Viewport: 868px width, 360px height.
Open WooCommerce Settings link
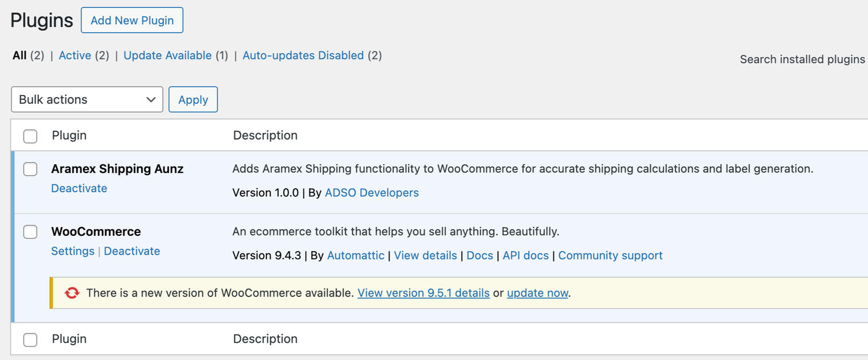(x=73, y=251)
